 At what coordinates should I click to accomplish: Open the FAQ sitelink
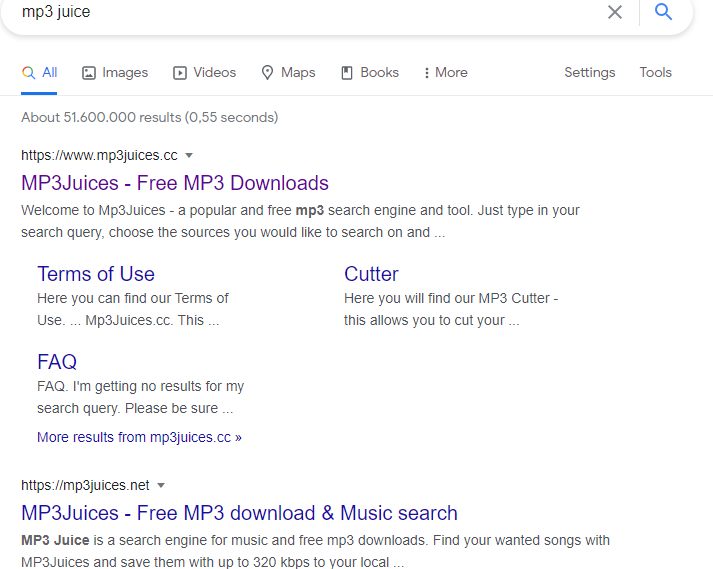coord(57,362)
